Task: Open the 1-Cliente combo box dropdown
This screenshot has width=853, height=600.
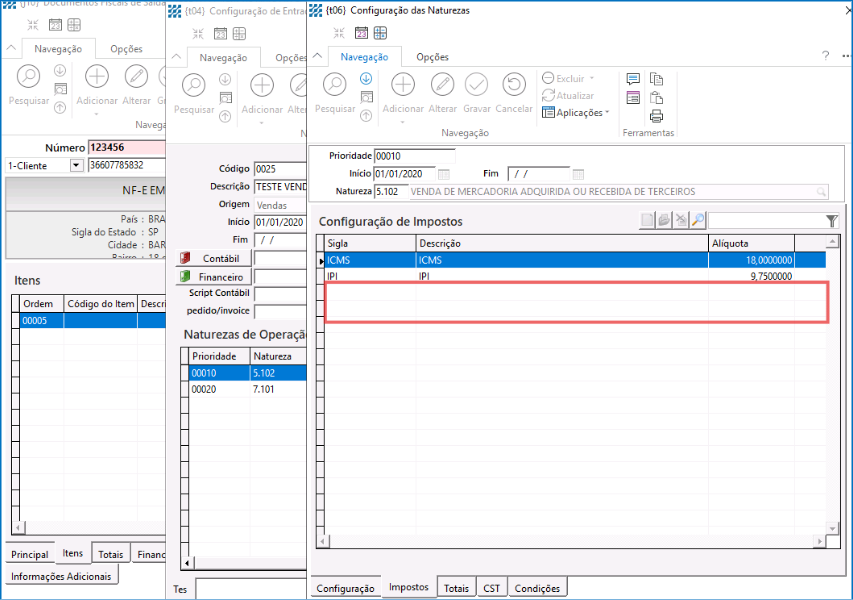Action: point(76,165)
